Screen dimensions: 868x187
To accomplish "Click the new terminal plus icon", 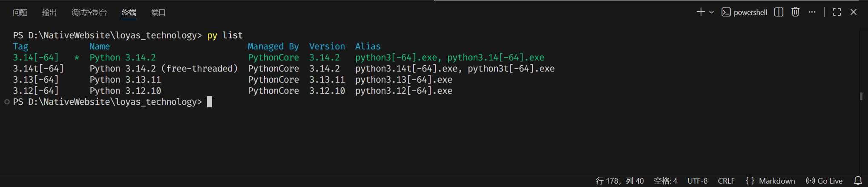I will coord(701,12).
